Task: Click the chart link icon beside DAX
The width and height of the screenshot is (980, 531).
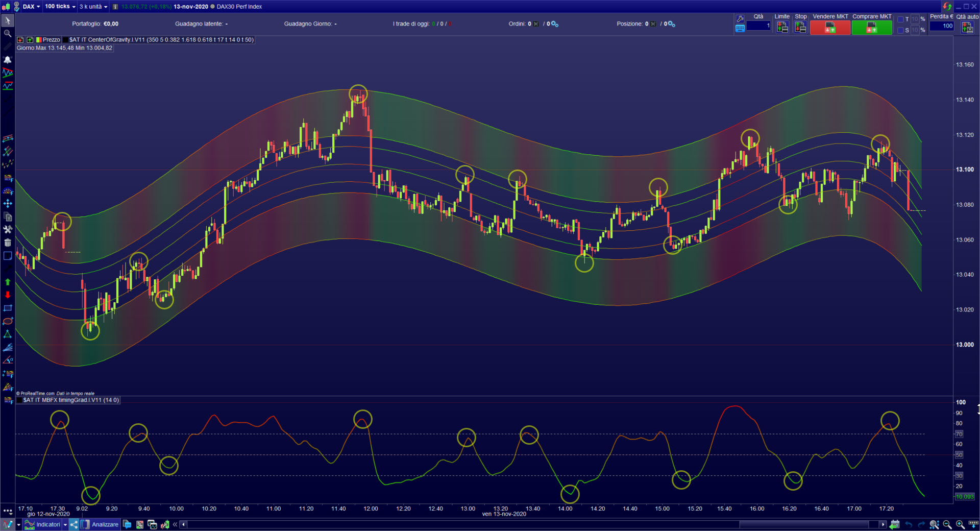Action: coord(16,7)
